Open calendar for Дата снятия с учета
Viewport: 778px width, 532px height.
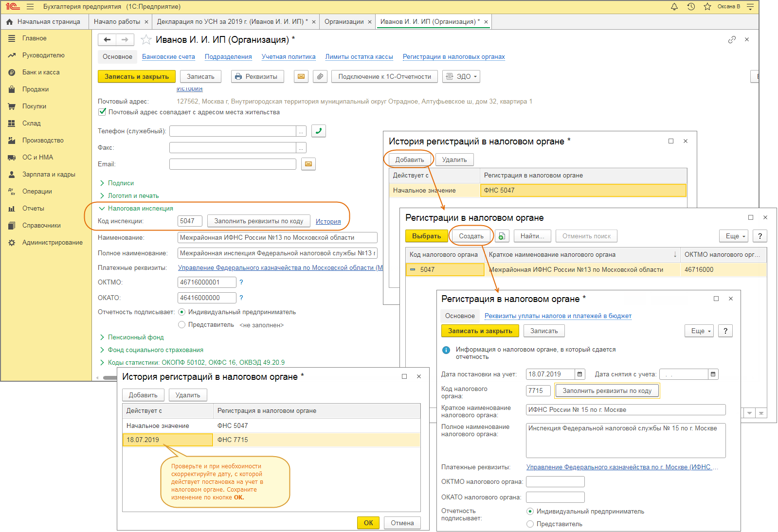(x=713, y=374)
